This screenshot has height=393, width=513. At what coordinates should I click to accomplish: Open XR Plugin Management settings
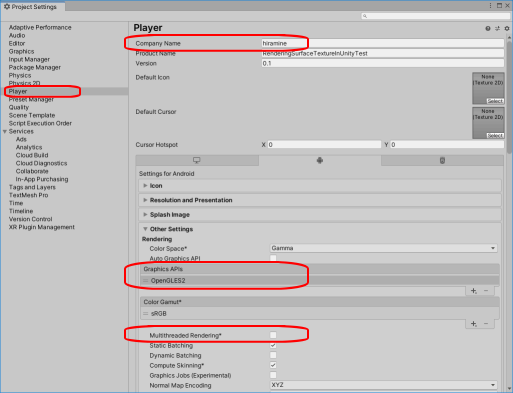(x=42, y=227)
